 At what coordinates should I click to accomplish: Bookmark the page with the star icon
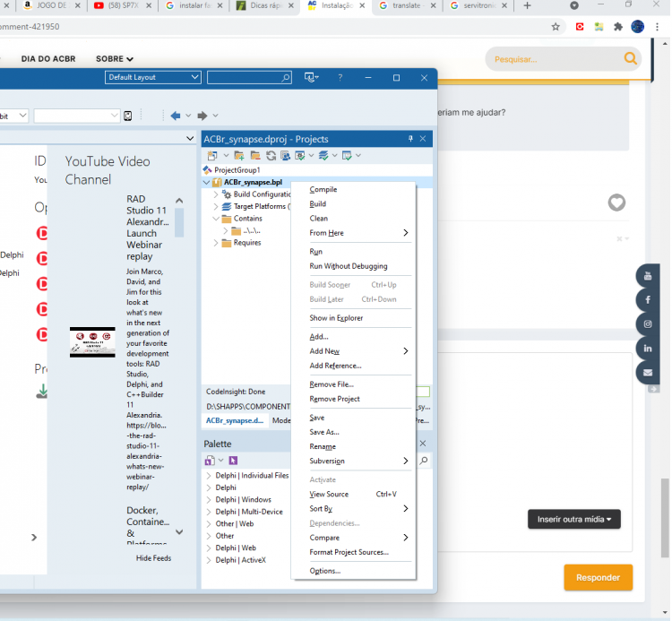point(556,27)
